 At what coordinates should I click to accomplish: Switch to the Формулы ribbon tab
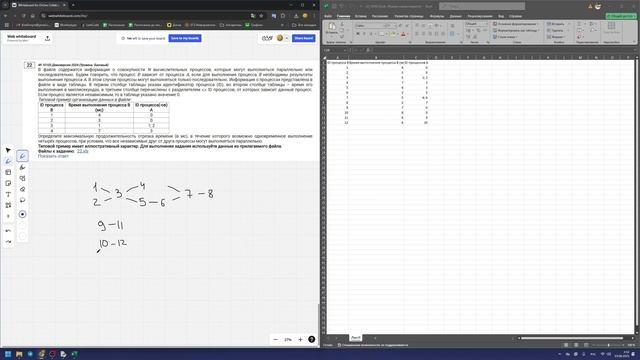pos(437,16)
